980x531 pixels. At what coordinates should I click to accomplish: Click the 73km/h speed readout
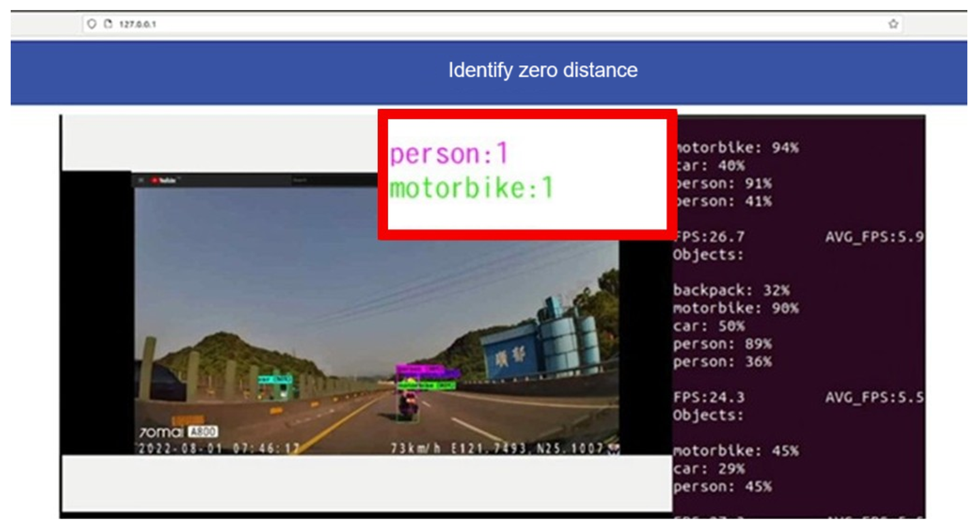[x=415, y=449]
